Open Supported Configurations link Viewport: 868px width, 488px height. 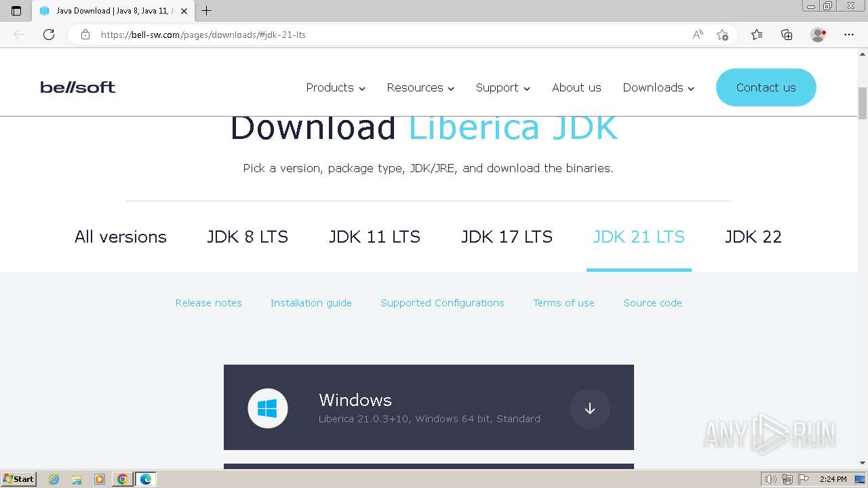click(x=442, y=303)
